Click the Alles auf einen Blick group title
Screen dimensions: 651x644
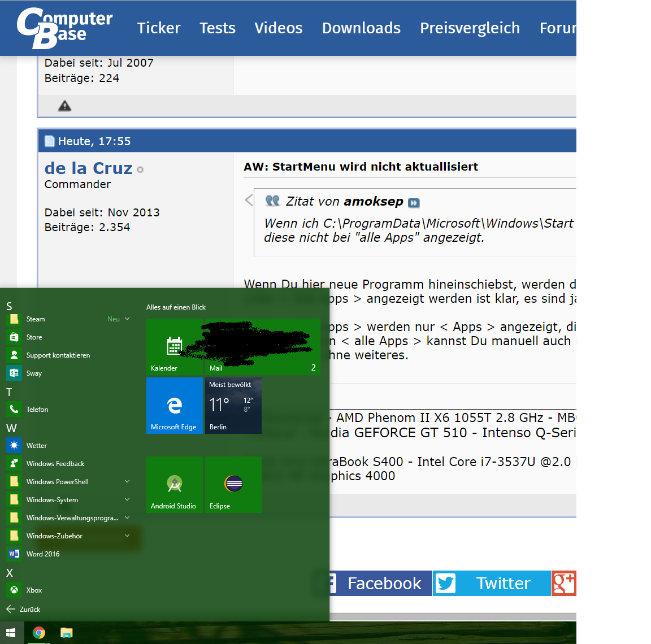pyautogui.click(x=176, y=307)
